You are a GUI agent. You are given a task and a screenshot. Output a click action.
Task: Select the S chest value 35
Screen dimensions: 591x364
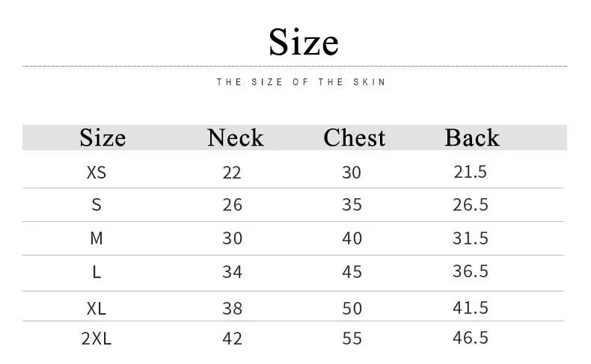click(x=352, y=205)
